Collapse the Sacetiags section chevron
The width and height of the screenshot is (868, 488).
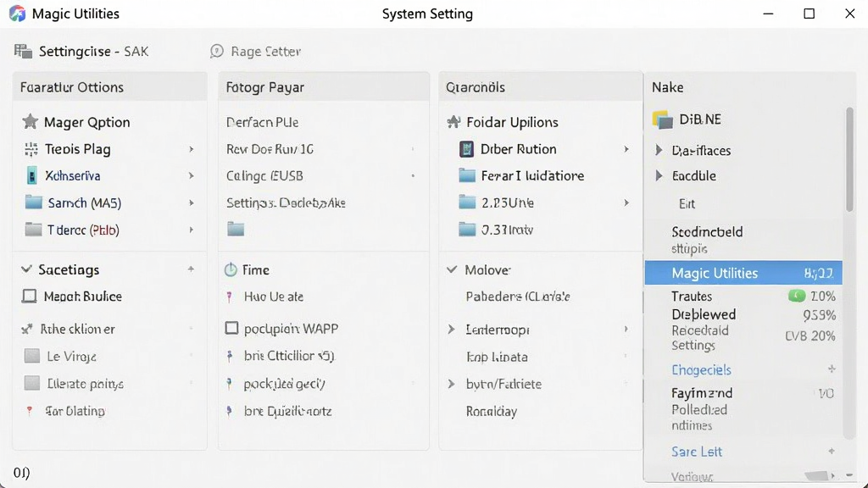[26, 269]
